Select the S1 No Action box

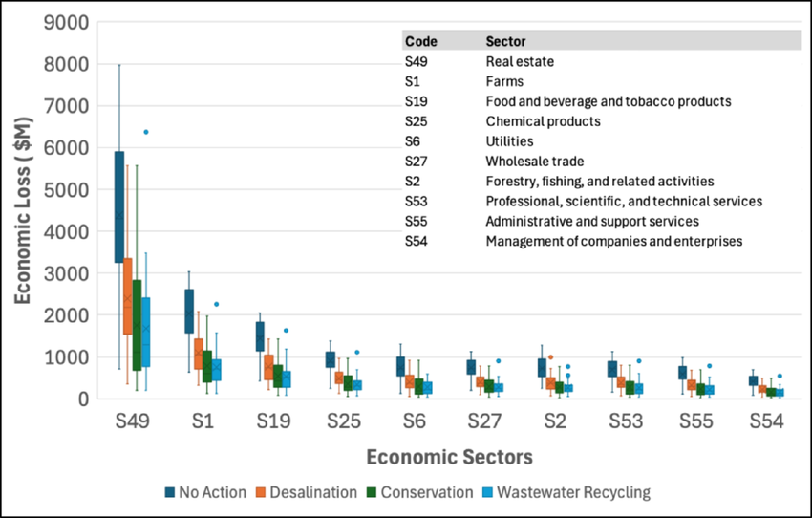[189, 311]
